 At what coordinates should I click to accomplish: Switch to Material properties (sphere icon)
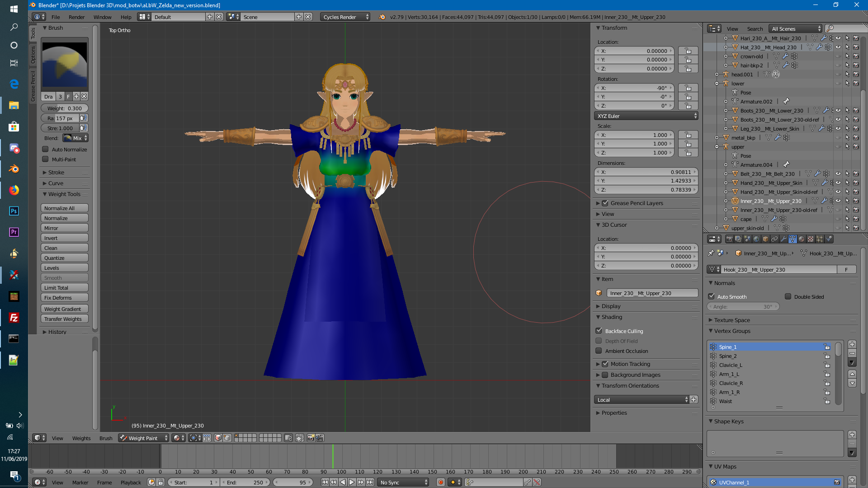coord(802,239)
